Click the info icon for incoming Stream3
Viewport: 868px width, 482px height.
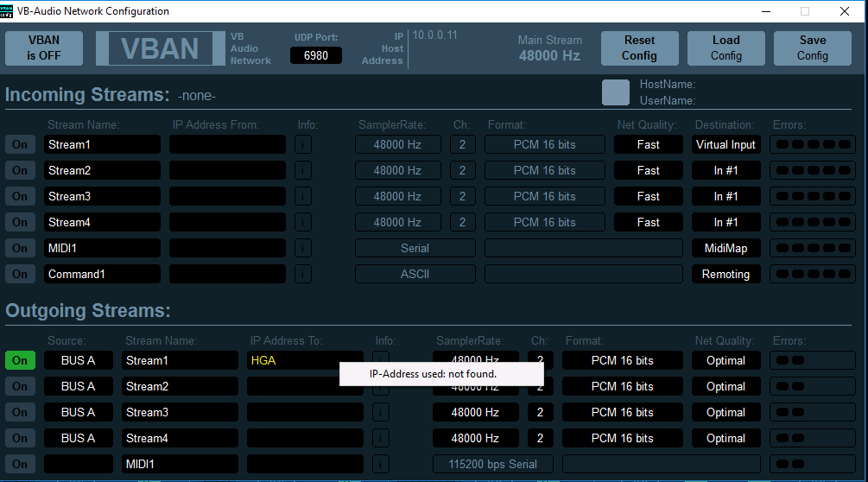coord(303,196)
